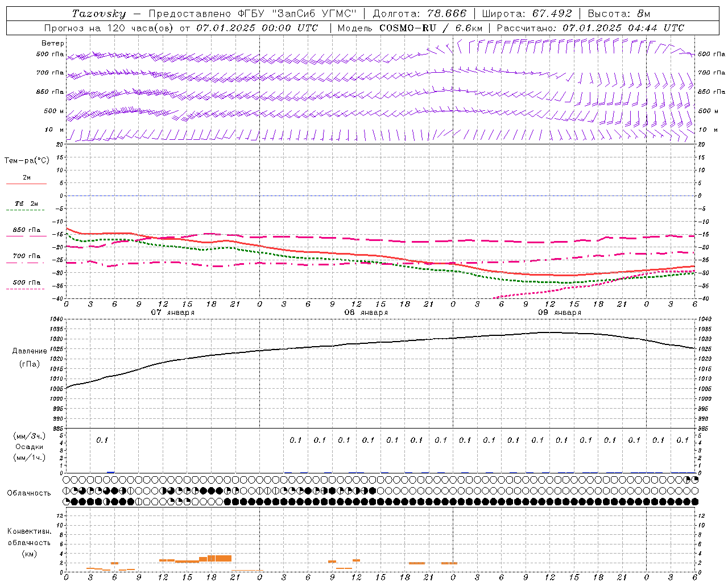Click the "09 января" date label
This screenshot has width=728, height=582.
[x=560, y=313]
